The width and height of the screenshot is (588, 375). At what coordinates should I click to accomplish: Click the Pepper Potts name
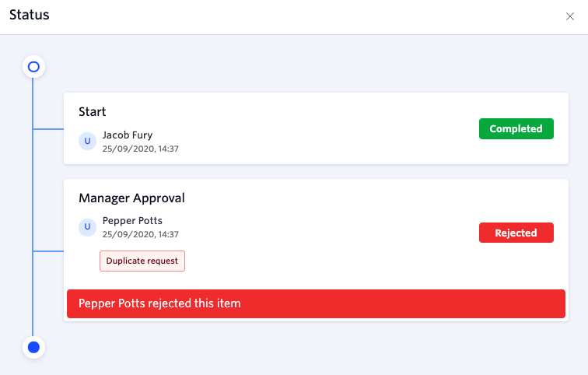coord(132,220)
